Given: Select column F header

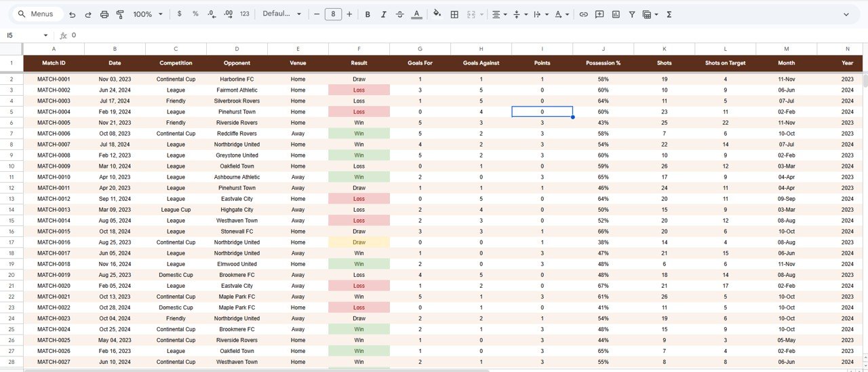Looking at the screenshot, I should coord(359,49).
